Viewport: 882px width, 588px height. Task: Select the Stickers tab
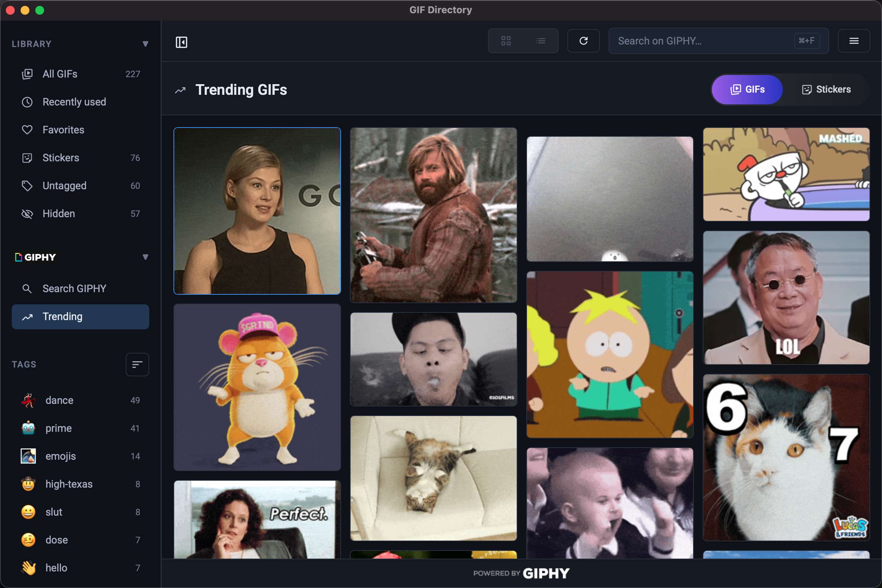[x=826, y=90]
